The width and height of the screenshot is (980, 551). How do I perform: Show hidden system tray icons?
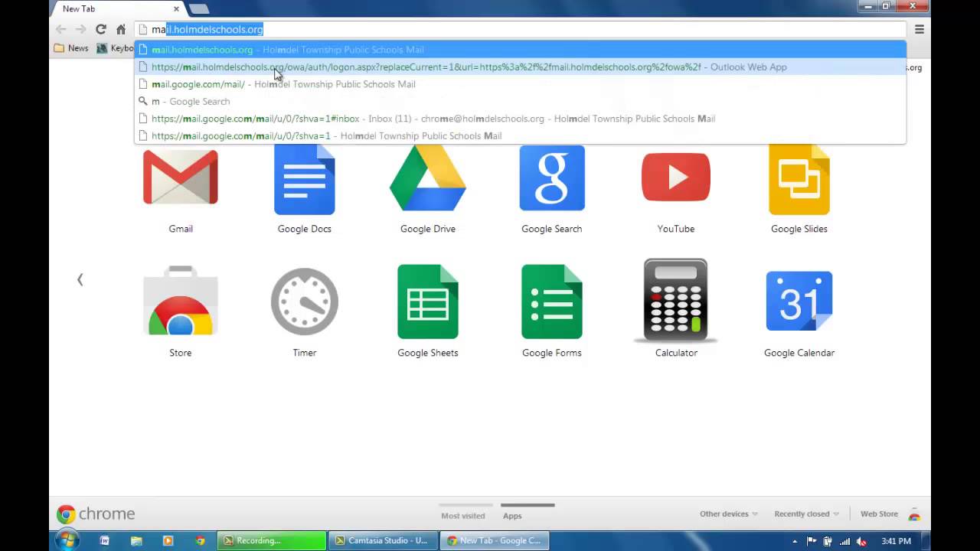(x=795, y=541)
